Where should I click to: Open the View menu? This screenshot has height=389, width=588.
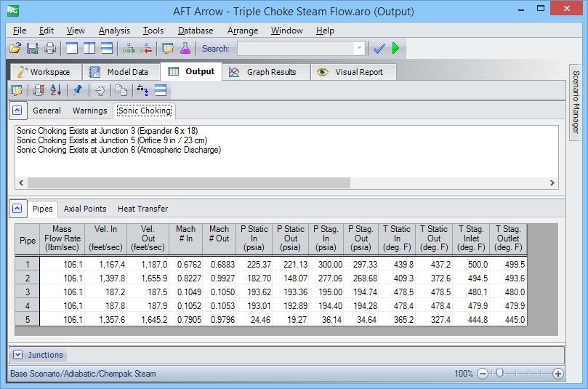[x=76, y=31]
